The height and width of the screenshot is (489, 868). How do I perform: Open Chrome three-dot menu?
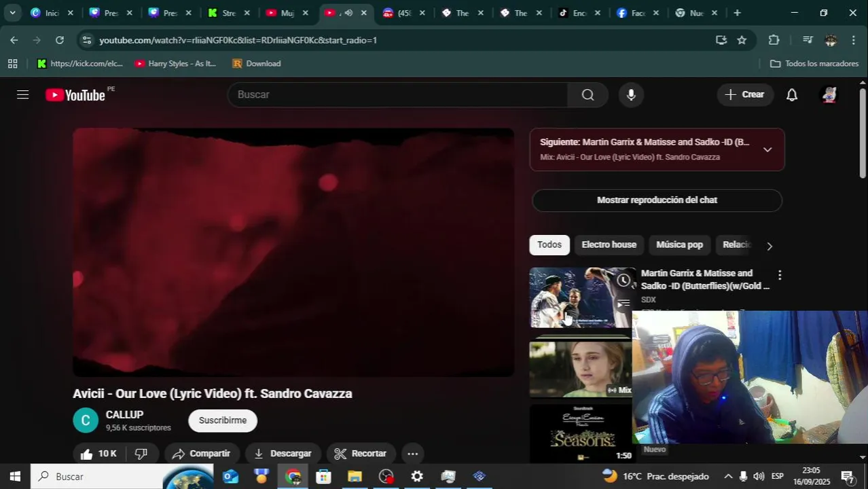point(854,40)
